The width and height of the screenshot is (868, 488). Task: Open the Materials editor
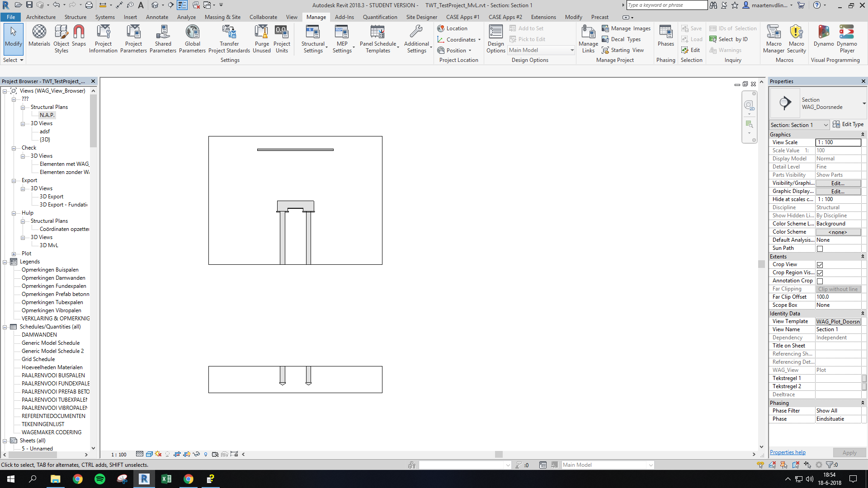click(x=39, y=36)
